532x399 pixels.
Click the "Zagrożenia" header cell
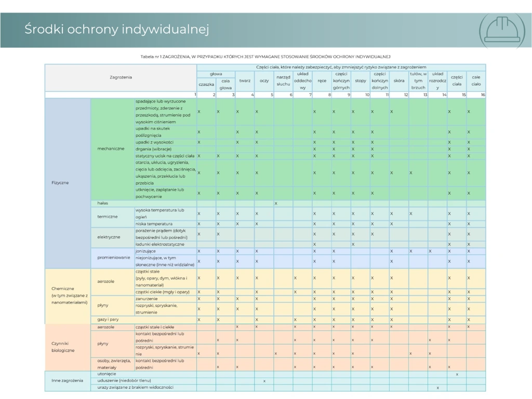click(121, 77)
